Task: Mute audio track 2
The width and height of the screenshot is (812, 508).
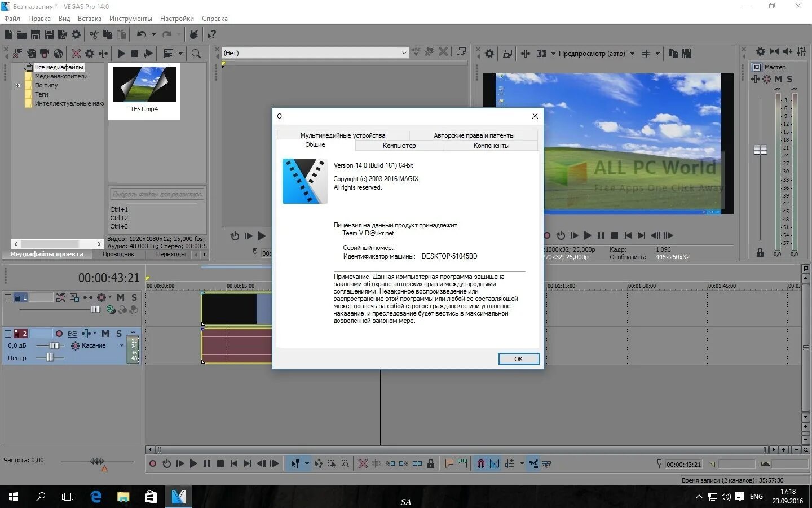Action: click(x=105, y=334)
